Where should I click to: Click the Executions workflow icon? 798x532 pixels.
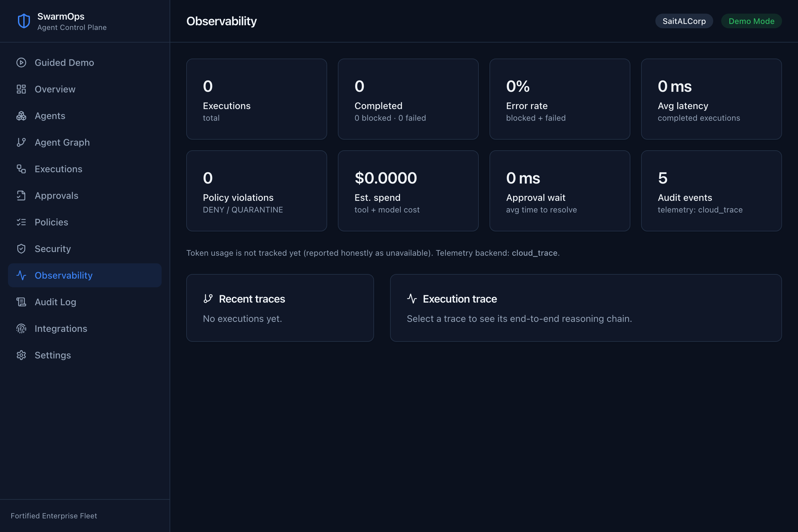(x=21, y=169)
